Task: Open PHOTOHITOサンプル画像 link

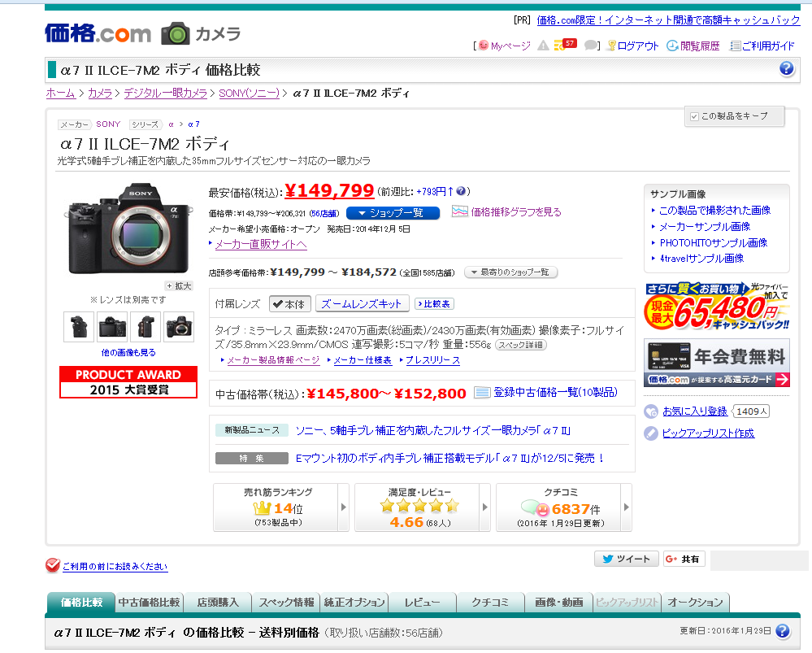Action: (713, 242)
